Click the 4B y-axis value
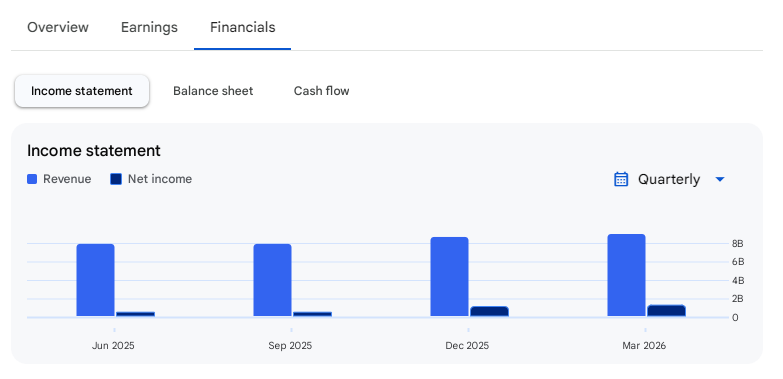This screenshot has width=783, height=379. (x=738, y=281)
